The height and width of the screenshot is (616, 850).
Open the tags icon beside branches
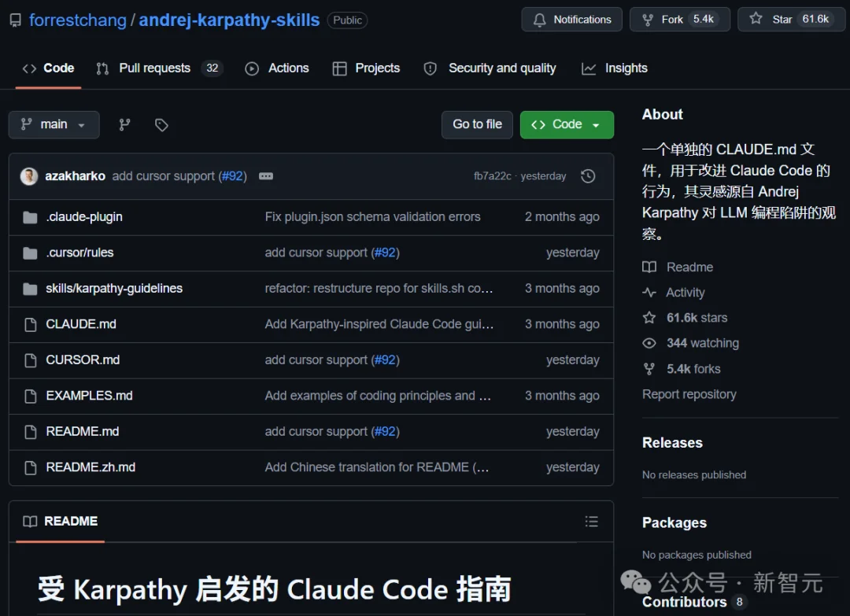(x=161, y=124)
